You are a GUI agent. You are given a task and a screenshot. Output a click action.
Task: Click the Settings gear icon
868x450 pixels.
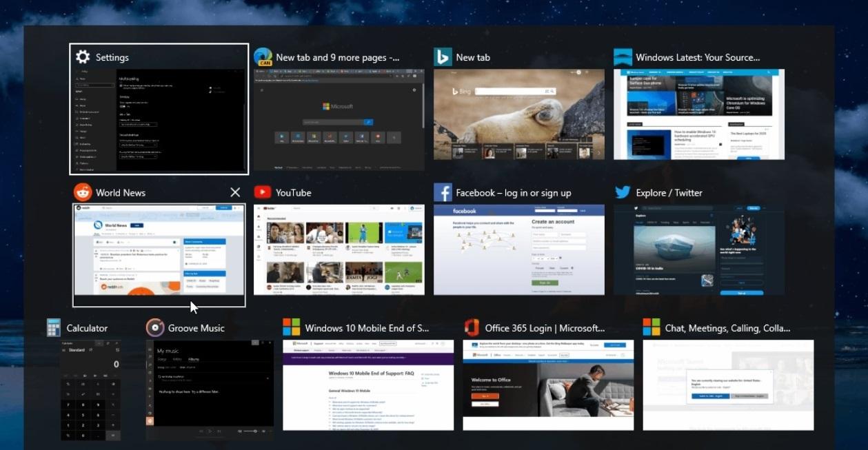point(83,57)
